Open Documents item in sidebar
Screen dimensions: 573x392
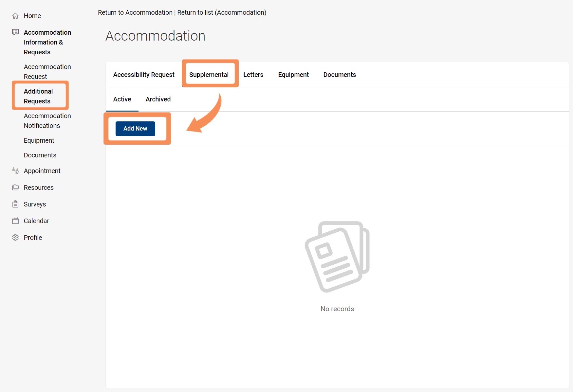(40, 155)
